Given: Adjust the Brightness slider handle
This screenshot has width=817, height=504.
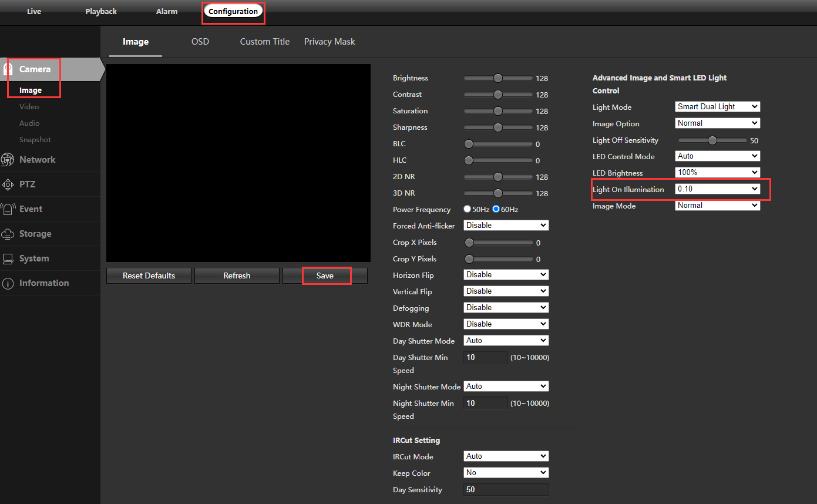Looking at the screenshot, I should pos(498,78).
